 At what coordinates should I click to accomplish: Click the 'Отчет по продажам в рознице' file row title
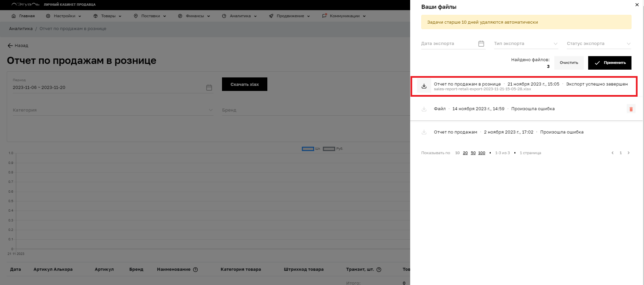[x=467, y=84]
